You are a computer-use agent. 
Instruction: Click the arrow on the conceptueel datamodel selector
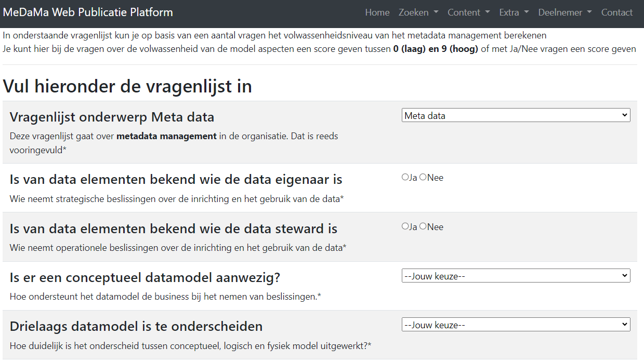(x=624, y=275)
